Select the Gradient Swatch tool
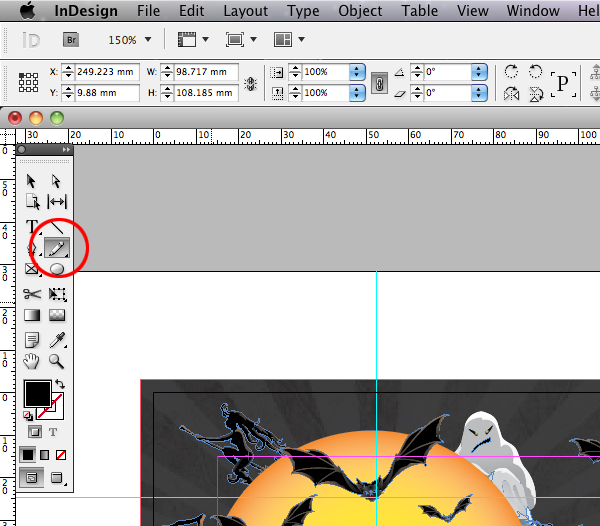Viewport: 600px width, 526px height. [32, 315]
